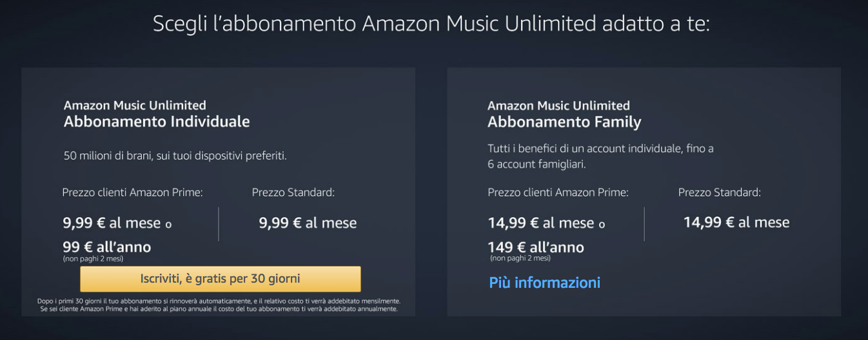868x340 pixels.
Task: Click the Individual standard price "9,99 € al mese"
Action: pyautogui.click(x=308, y=223)
